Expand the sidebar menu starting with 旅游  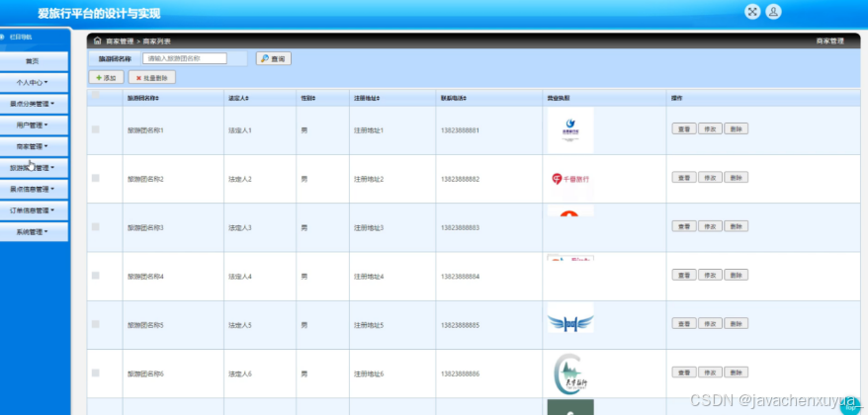[33, 168]
